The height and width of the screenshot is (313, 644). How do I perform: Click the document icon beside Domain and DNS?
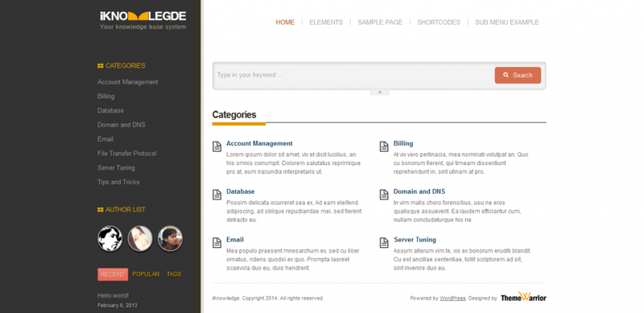coord(384,194)
